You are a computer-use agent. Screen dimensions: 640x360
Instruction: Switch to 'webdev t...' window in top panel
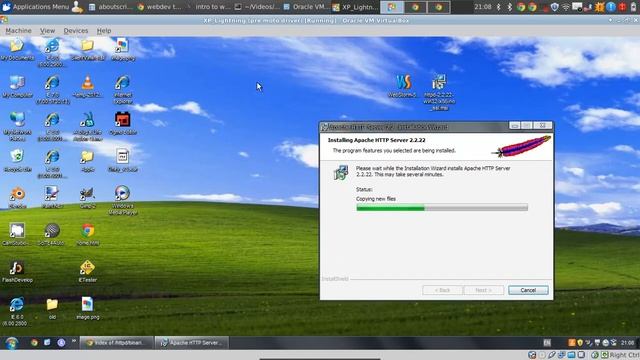[160, 7]
